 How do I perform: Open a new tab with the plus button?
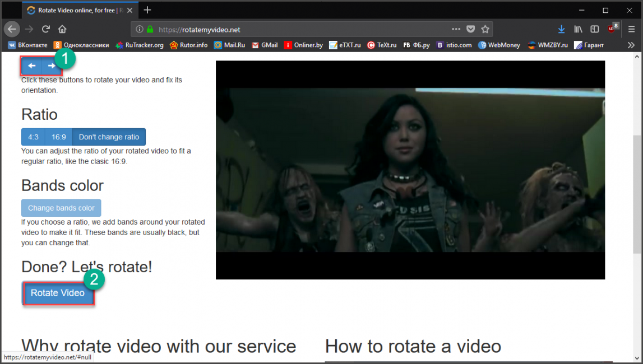click(x=147, y=10)
